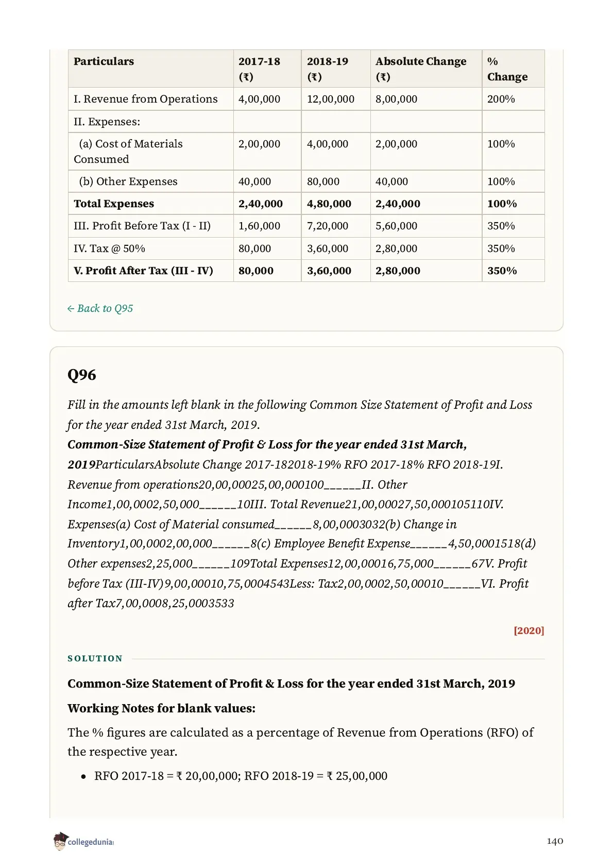Click the SOLUTION section label
613x868 pixels.
point(95,658)
